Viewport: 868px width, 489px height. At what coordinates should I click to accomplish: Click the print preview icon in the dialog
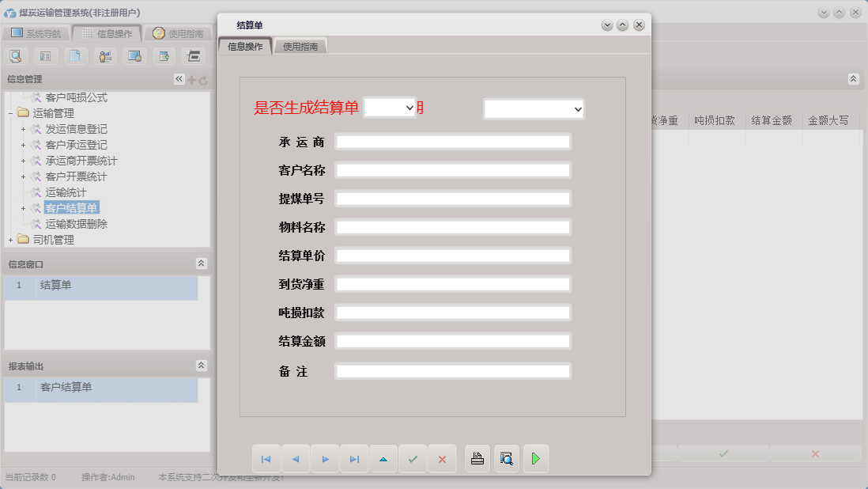[507, 458]
